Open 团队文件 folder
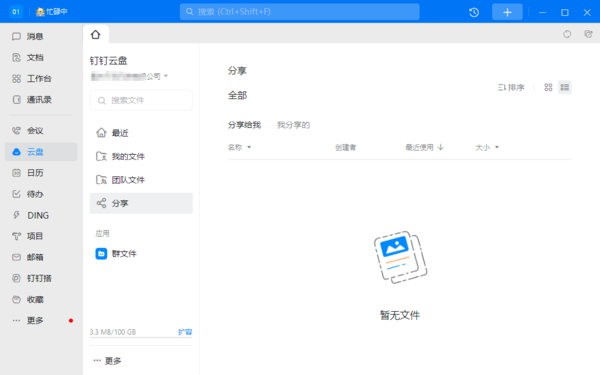This screenshot has height=375, width=600. pyautogui.click(x=141, y=180)
